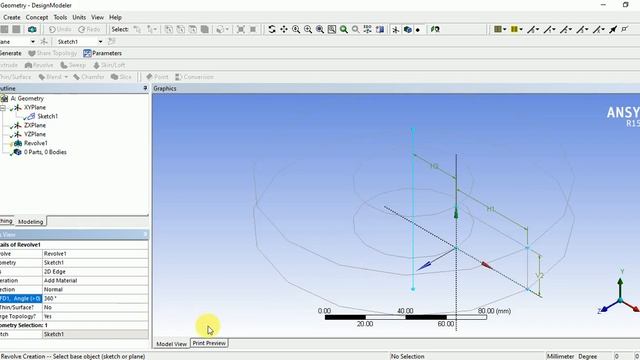The height and width of the screenshot is (360, 640).
Task: Collapse the XYPlane tree node
Action: coord(2,108)
